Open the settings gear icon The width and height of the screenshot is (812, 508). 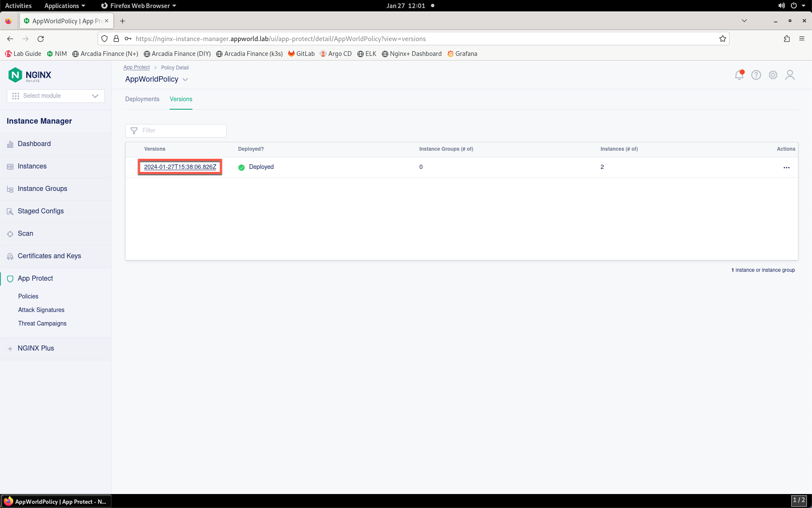coord(773,75)
